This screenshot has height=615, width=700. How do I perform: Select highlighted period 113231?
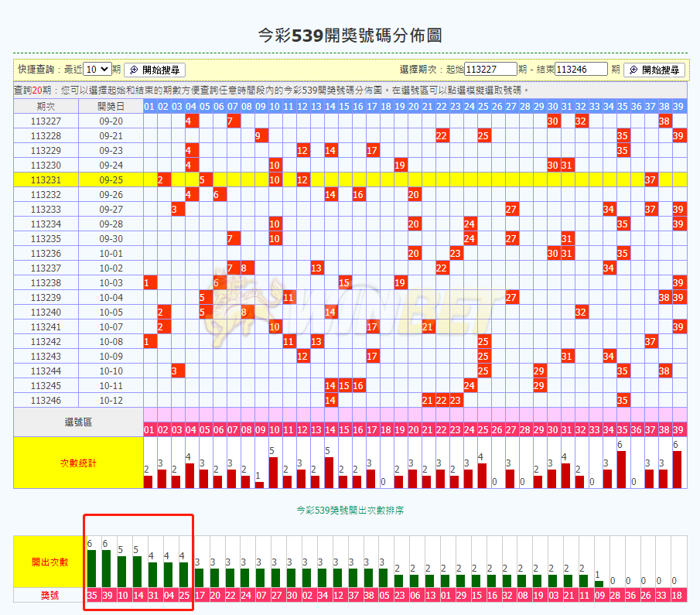pyautogui.click(x=46, y=180)
